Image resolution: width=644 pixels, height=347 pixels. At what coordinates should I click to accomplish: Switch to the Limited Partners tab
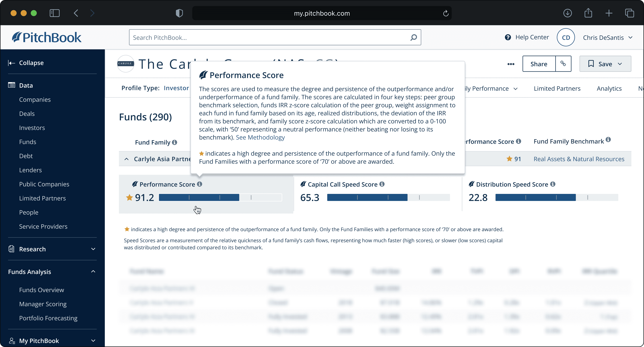pos(557,88)
